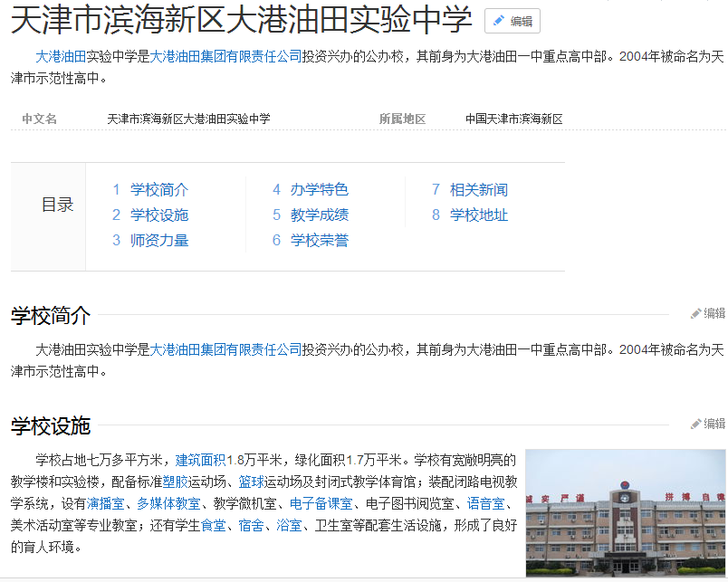Open 大港油田集团有限责任公司 link in top summary
Image resolution: width=728 pixels, height=582 pixels.
(225, 57)
